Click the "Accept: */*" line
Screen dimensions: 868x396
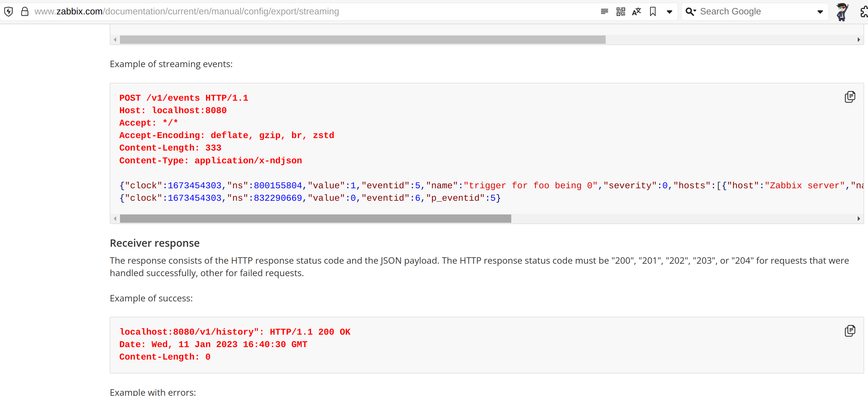148,123
